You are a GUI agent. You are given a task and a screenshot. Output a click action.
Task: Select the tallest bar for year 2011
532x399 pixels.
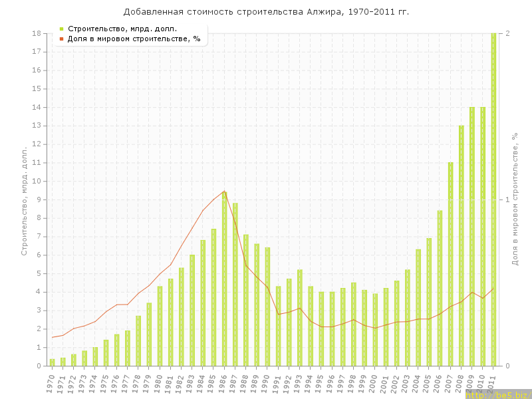(x=493, y=199)
